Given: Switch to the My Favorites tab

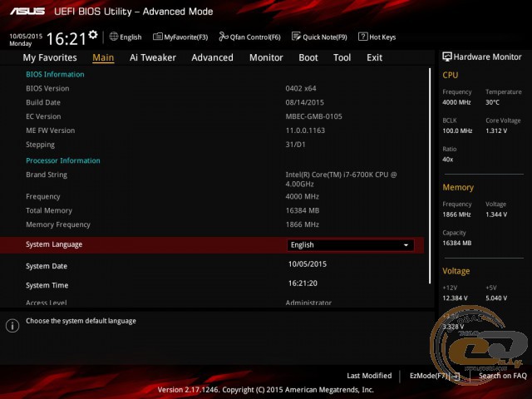Looking at the screenshot, I should [50, 57].
